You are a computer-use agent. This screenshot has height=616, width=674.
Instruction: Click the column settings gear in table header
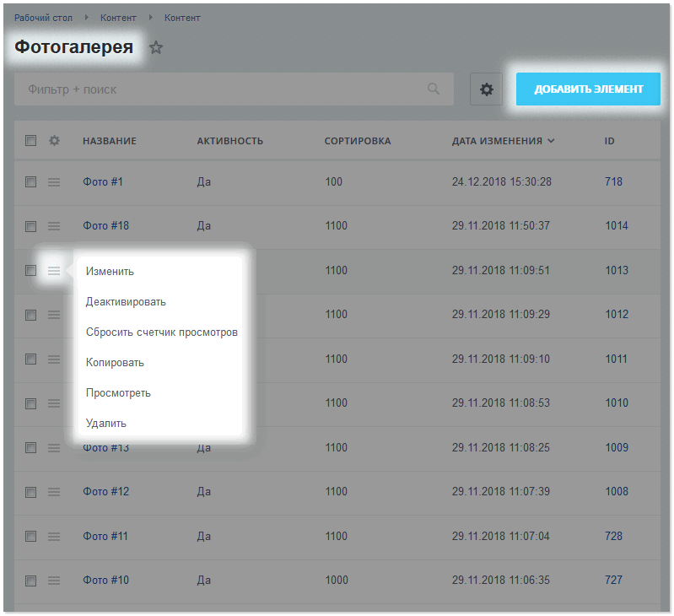click(54, 141)
